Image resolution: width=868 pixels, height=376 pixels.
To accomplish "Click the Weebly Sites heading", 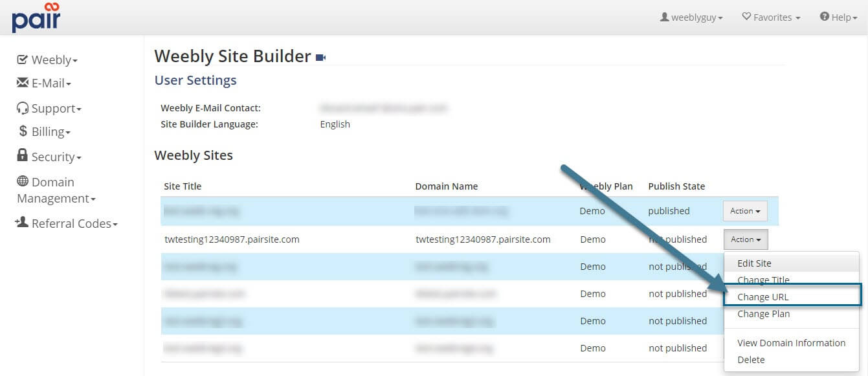I will pyautogui.click(x=194, y=155).
